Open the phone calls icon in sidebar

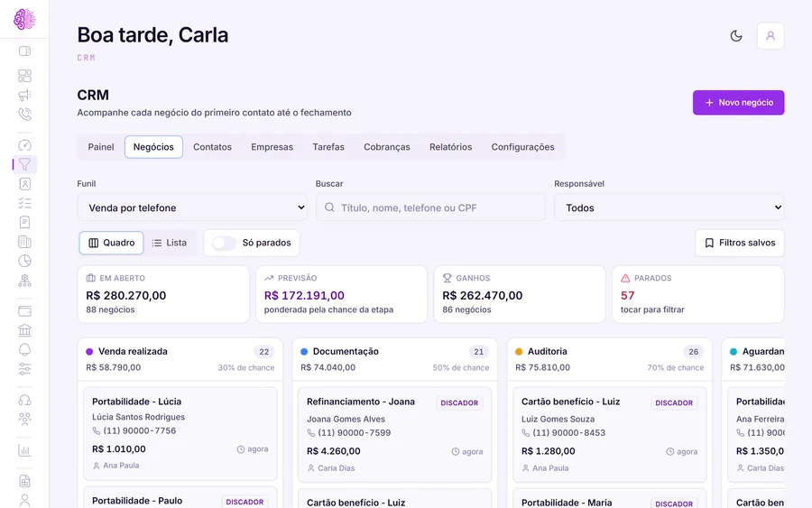[24, 114]
